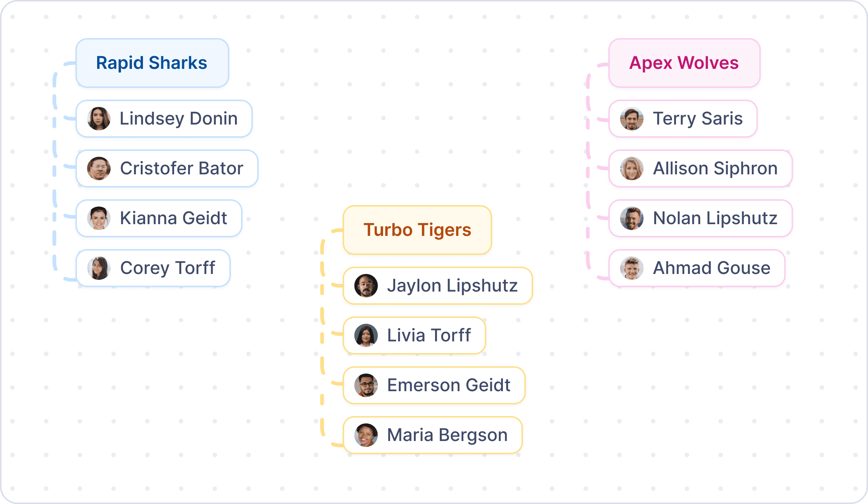Click Emerson Geidt's avatar photo
This screenshot has height=504, width=868.
coord(366,385)
